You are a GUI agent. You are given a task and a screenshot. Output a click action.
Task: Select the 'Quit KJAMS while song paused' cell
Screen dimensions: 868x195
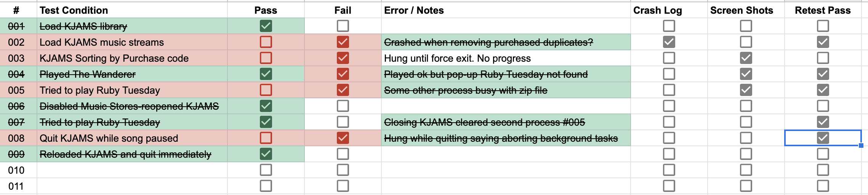tap(132, 138)
